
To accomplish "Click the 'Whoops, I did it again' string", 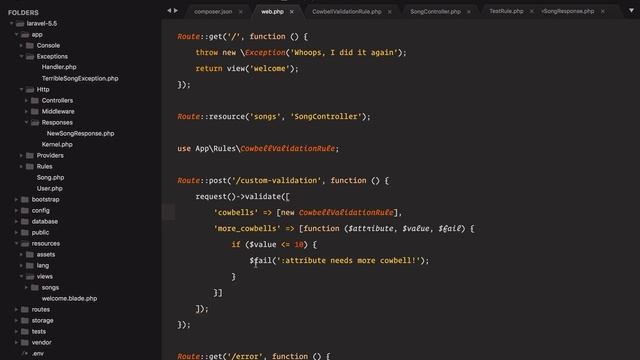I will [344, 53].
